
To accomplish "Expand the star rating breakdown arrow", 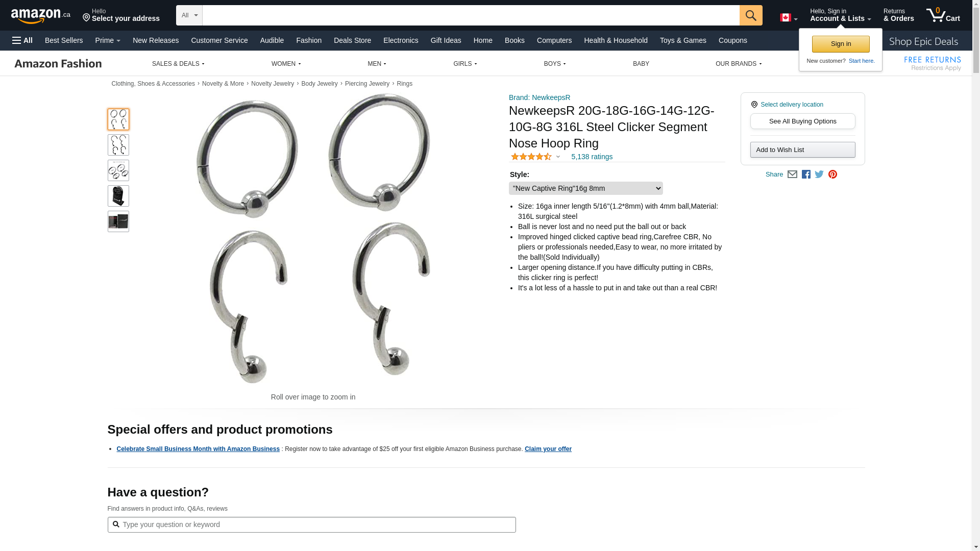I will point(558,157).
